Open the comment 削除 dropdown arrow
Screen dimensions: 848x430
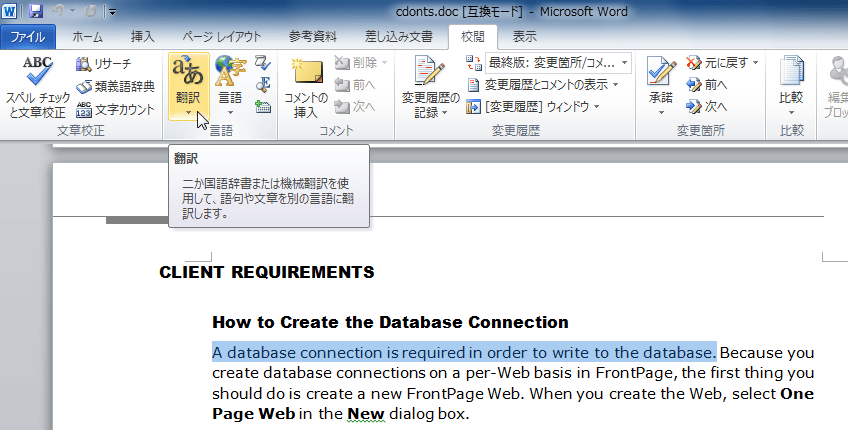pyautogui.click(x=385, y=63)
